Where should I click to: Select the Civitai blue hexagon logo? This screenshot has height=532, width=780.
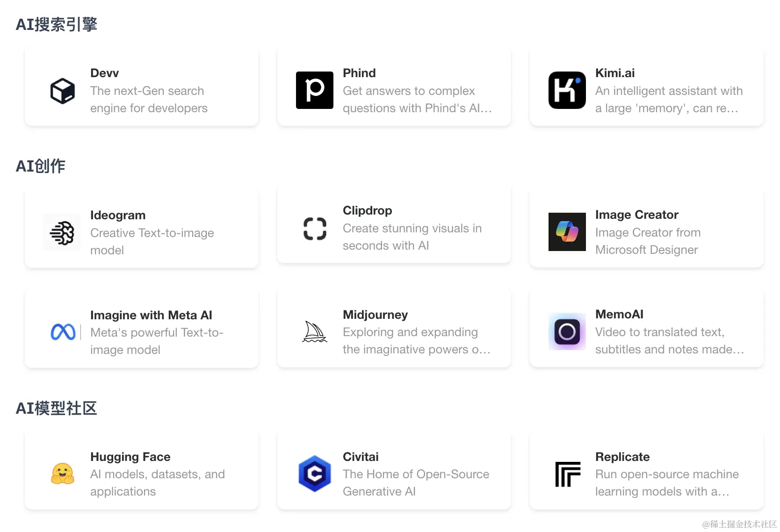(x=315, y=474)
